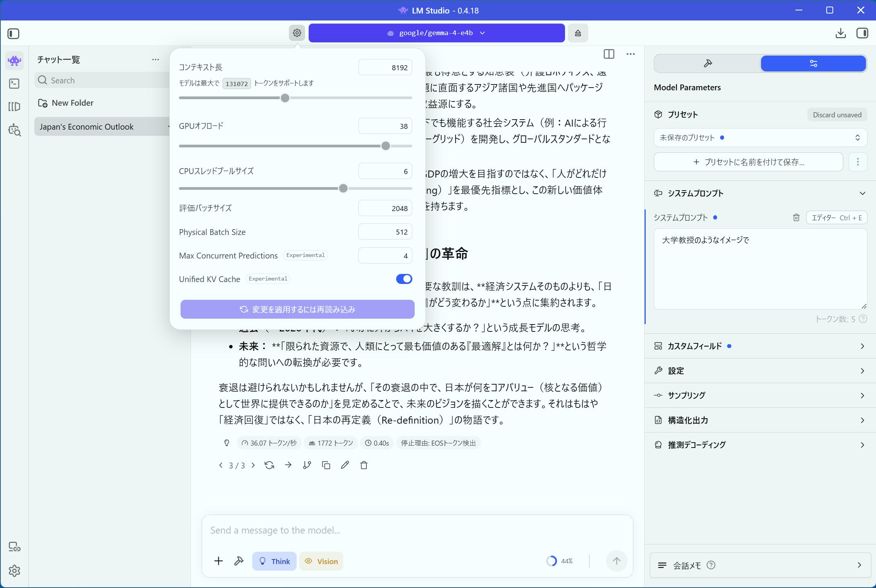Image resolution: width=876 pixels, height=588 pixels.
Task: Open the model selector dropdown
Action: 436,33
